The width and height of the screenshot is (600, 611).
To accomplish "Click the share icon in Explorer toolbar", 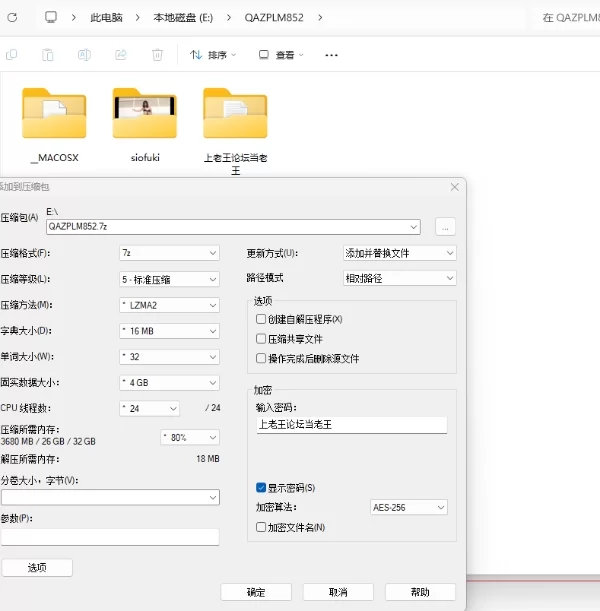I will [x=121, y=55].
